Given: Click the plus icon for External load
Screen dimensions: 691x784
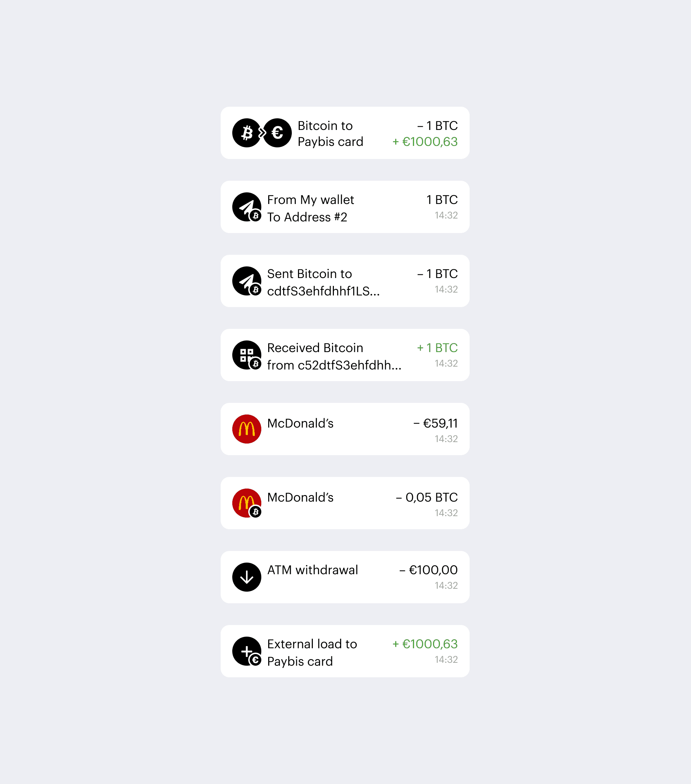Looking at the screenshot, I should point(247,651).
